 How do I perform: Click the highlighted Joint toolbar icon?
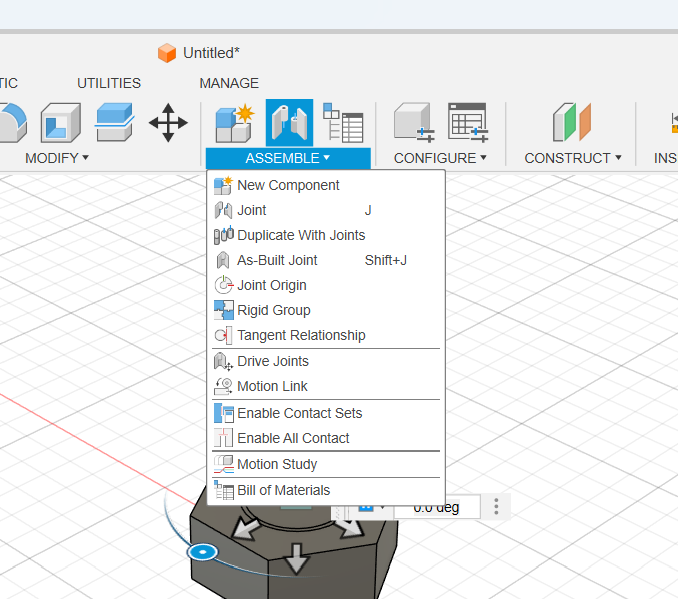tap(289, 123)
